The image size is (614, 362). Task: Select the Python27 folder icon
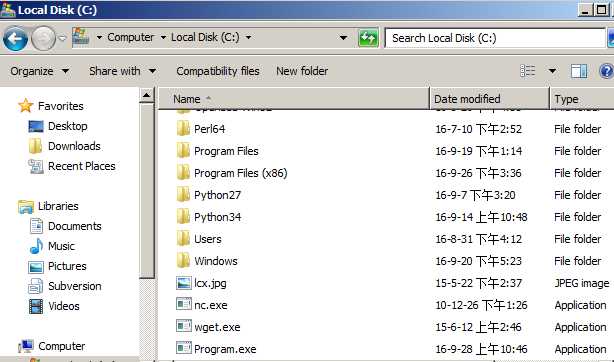pyautogui.click(x=183, y=194)
